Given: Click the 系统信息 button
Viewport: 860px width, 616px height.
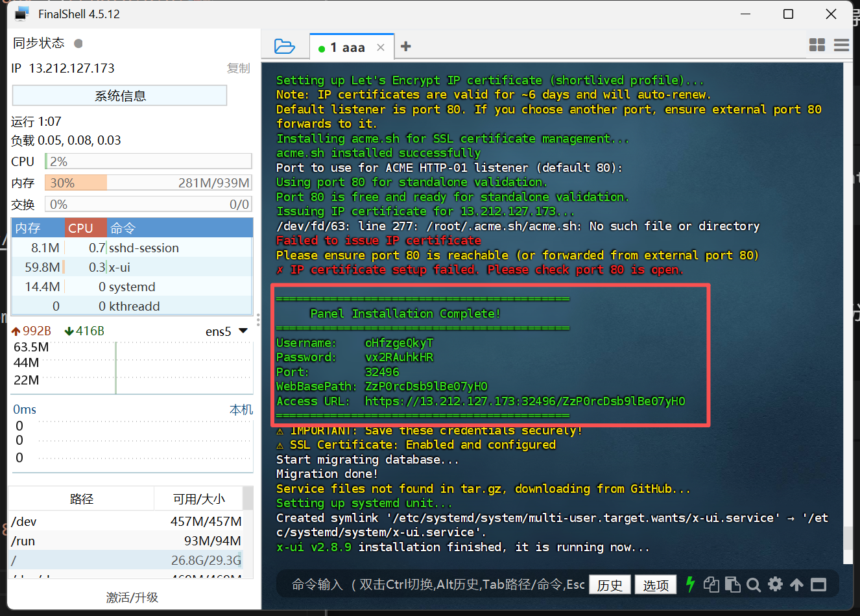Looking at the screenshot, I should 120,96.
